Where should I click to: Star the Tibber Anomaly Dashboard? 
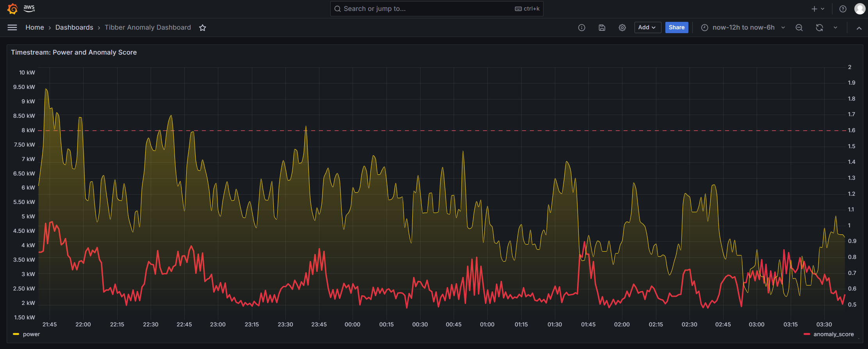tap(202, 28)
